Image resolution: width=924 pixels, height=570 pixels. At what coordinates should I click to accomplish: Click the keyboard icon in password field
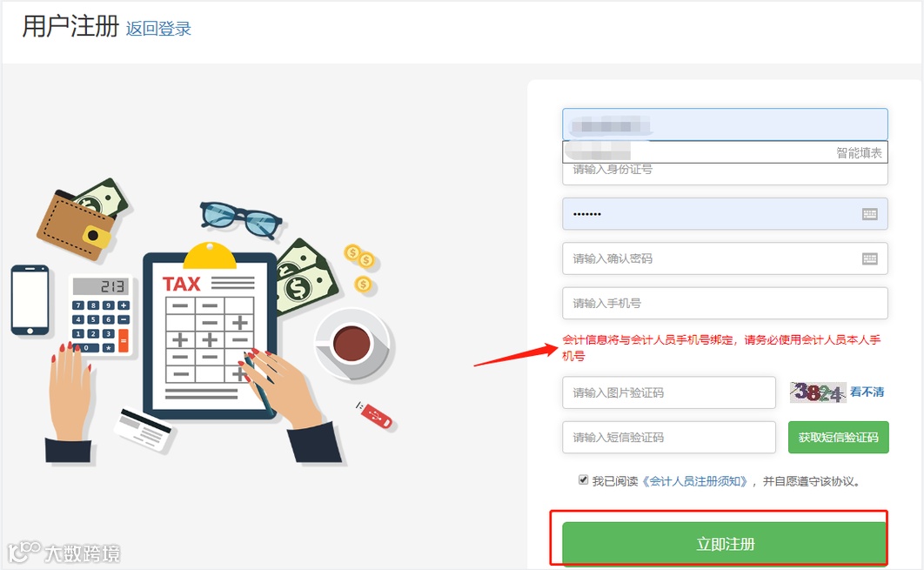pos(870,214)
